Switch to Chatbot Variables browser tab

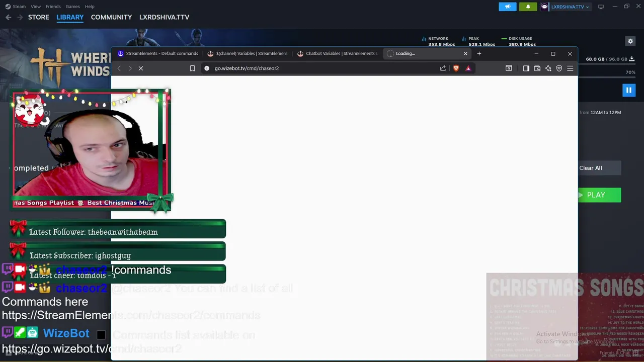(337, 53)
